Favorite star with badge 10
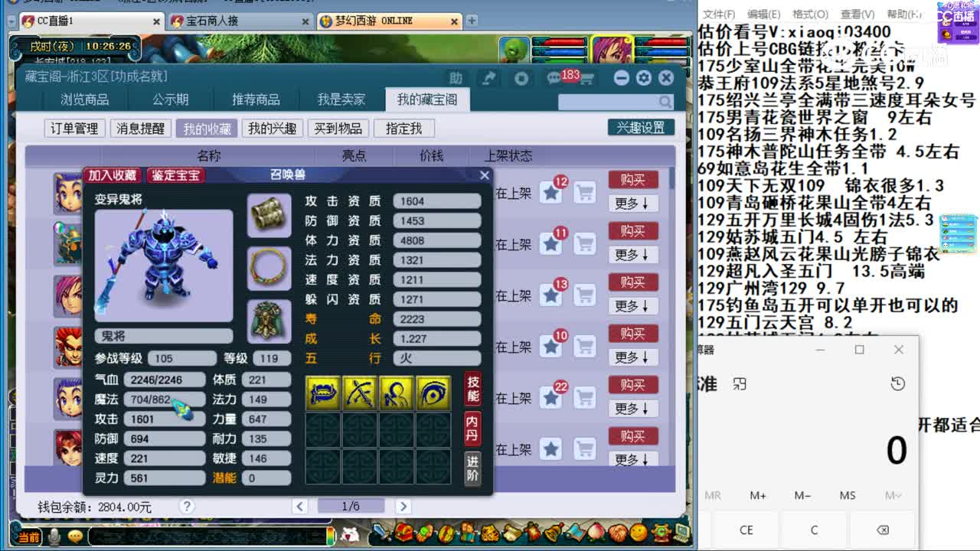This screenshot has width=980, height=551. click(x=551, y=347)
